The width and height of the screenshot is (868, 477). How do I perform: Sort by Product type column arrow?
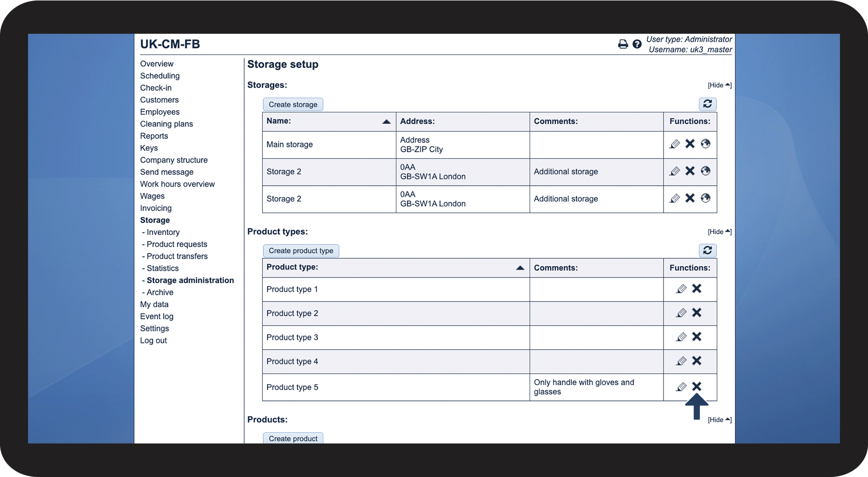tap(520, 268)
